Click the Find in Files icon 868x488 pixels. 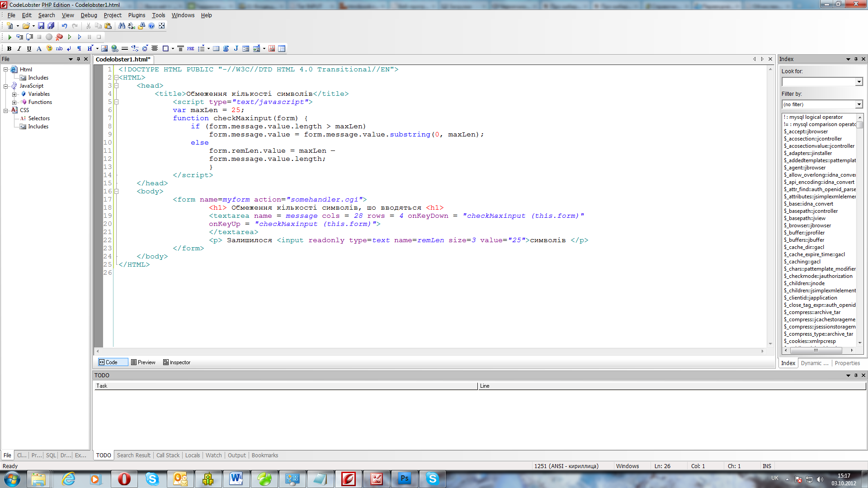click(142, 26)
